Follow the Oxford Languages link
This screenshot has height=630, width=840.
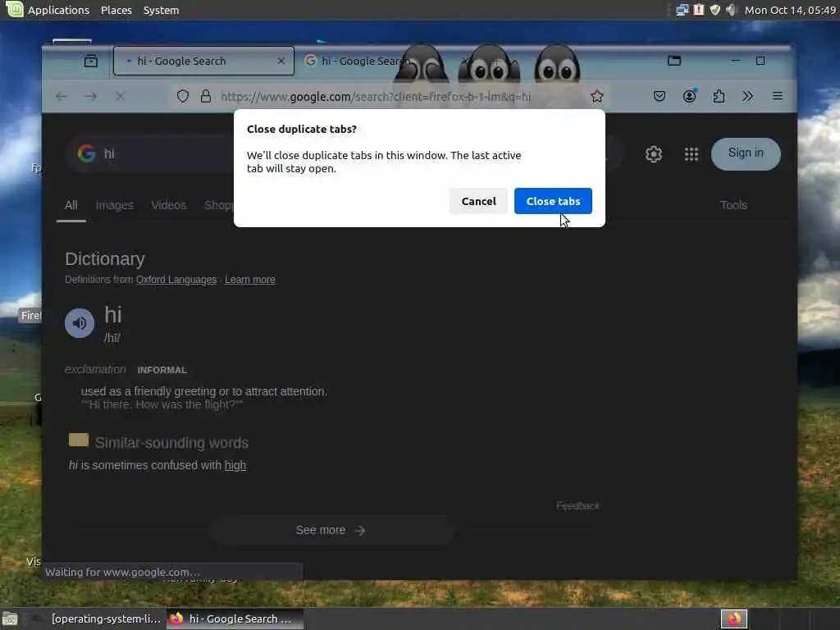[x=176, y=280]
